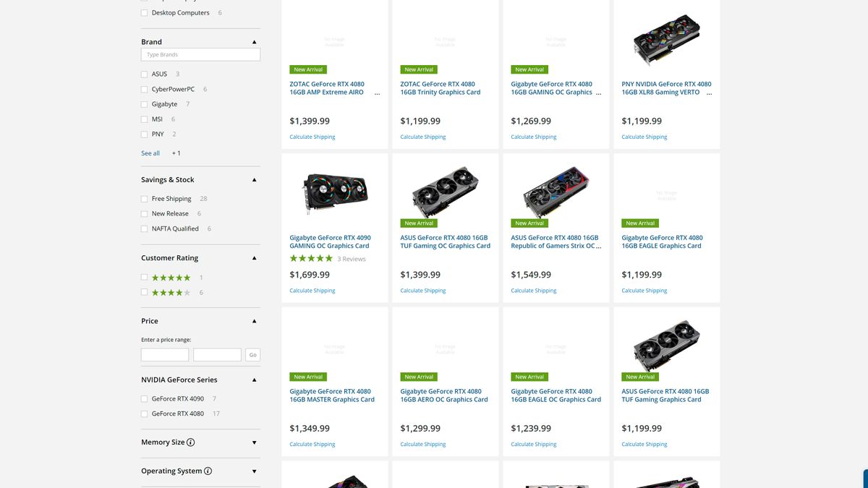Open ASUS RTX 4080 16GB TUF Gaming Graphics Card listing
The height and width of the screenshot is (488, 868).
click(x=665, y=395)
